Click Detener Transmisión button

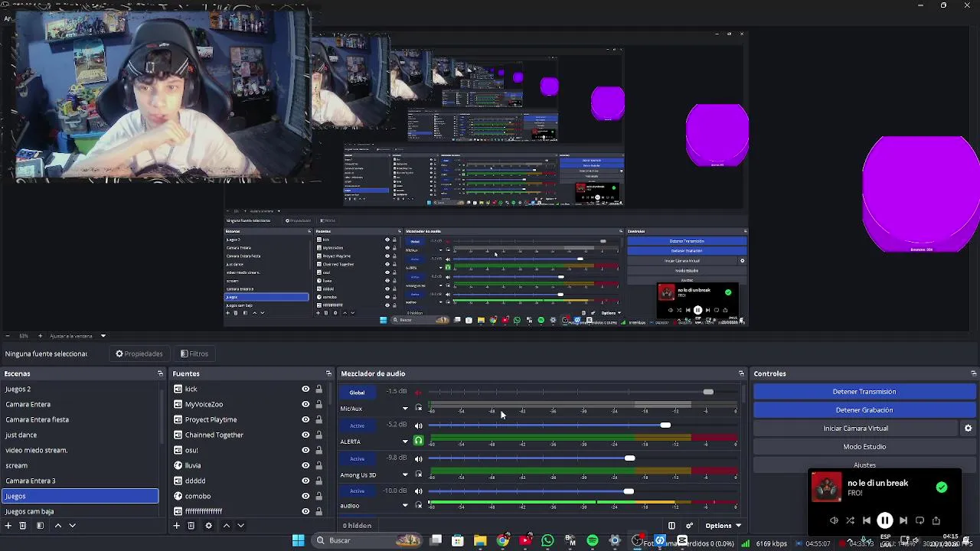(x=864, y=392)
